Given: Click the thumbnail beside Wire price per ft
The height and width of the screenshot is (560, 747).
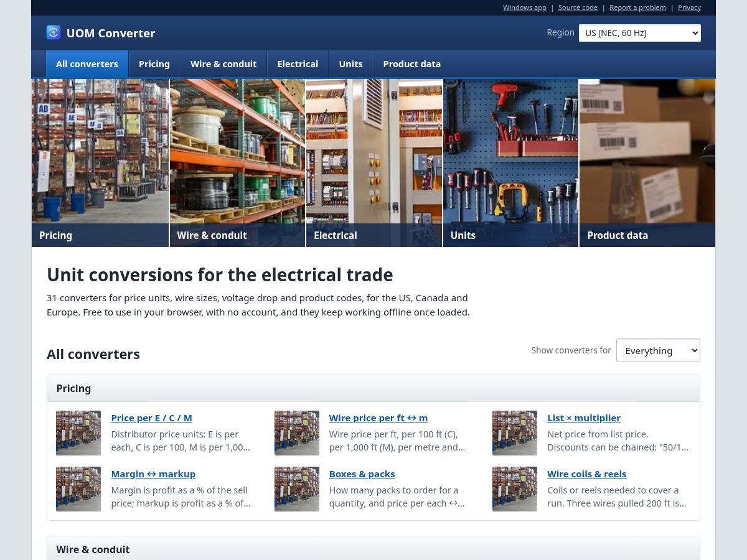Looking at the screenshot, I should pyautogui.click(x=297, y=433).
